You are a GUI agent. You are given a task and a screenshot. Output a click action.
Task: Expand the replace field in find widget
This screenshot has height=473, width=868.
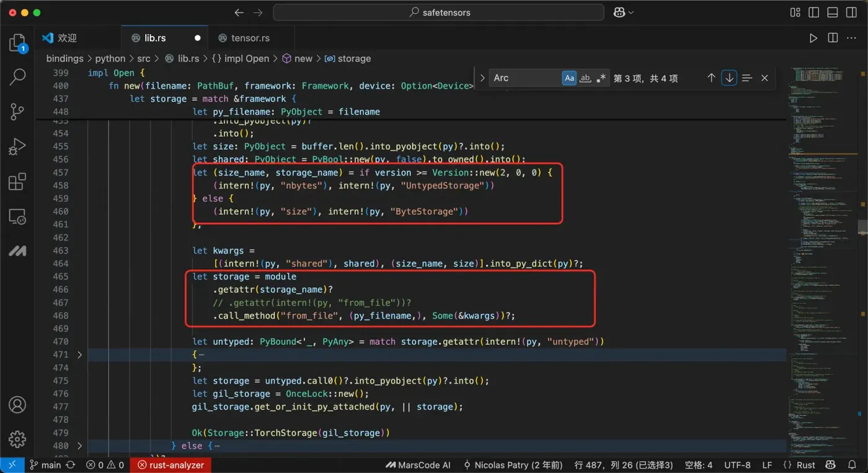coord(482,78)
